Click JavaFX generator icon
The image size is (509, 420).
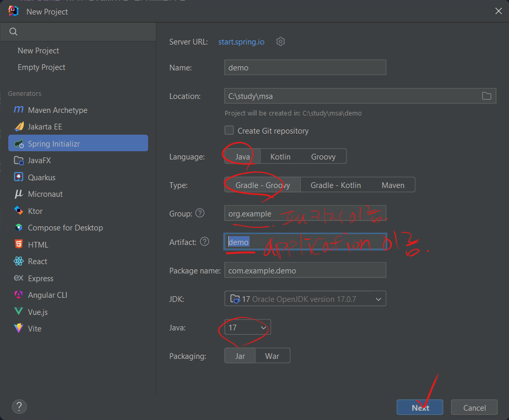click(19, 161)
